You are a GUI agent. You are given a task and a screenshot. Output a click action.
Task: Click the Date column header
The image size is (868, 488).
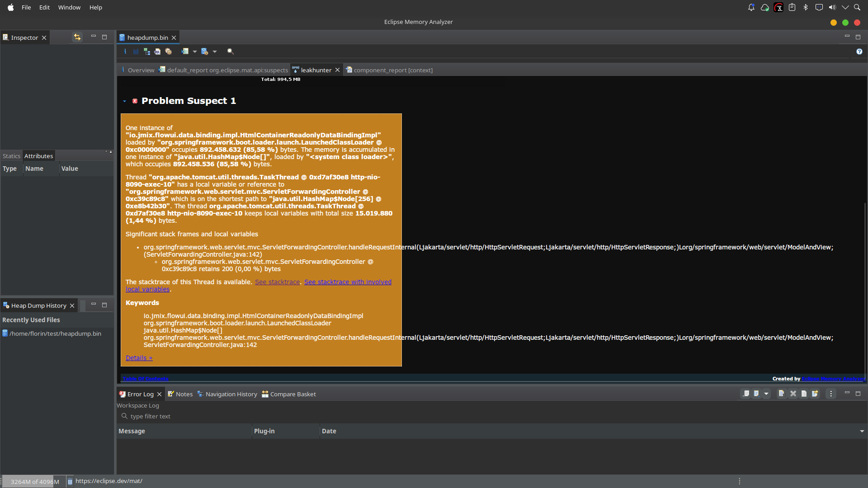(x=593, y=431)
